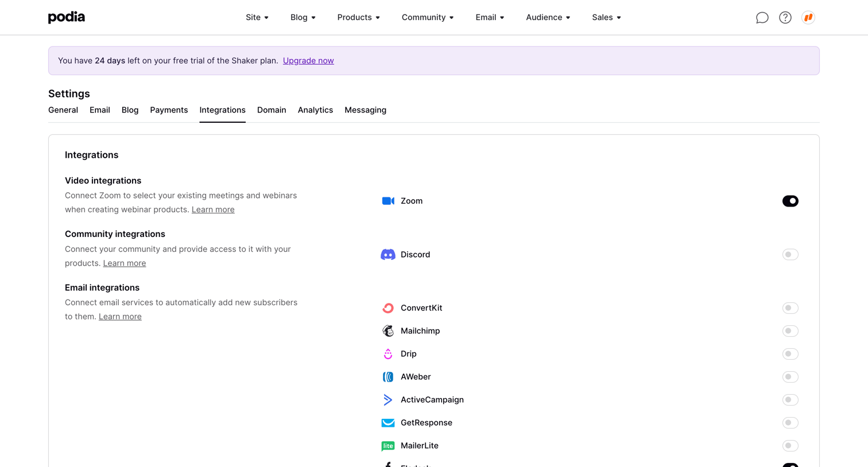Expand the Sales dropdown menu

[x=607, y=17]
